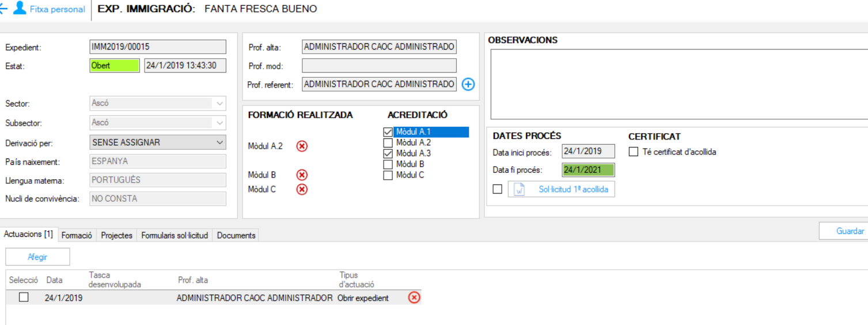Image resolution: width=868 pixels, height=325 pixels.
Task: Check the Mòdul B accreditation box
Action: click(x=388, y=165)
